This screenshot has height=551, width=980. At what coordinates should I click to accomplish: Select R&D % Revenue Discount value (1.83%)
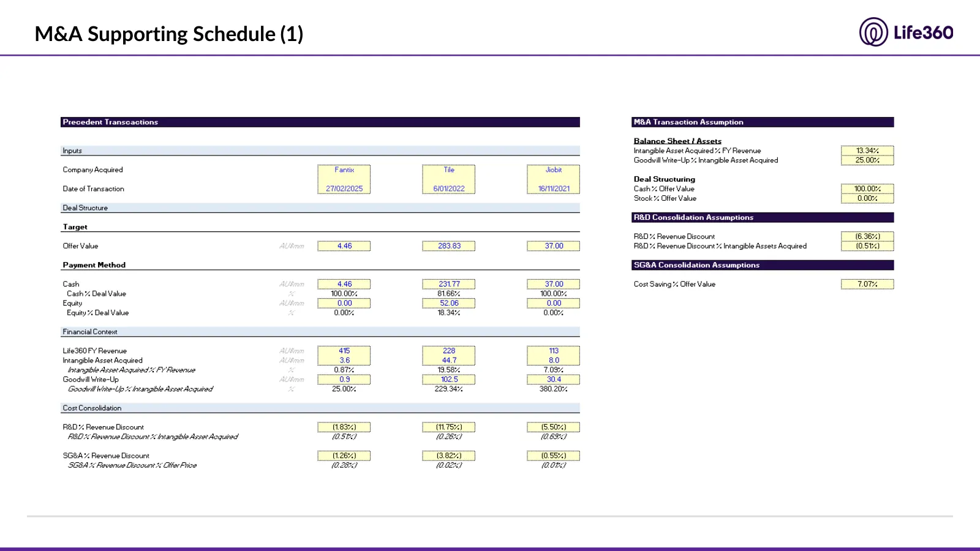point(344,427)
